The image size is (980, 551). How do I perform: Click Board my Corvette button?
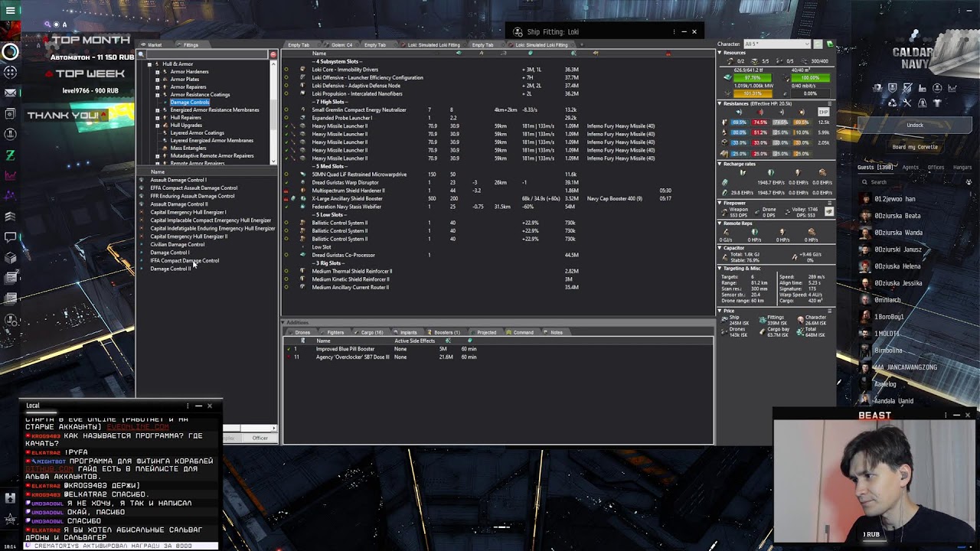click(x=915, y=147)
